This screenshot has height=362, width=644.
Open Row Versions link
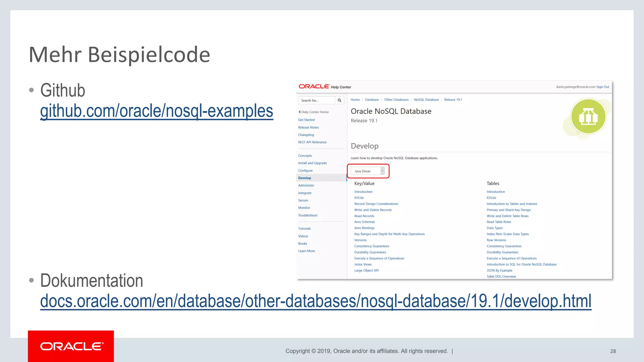[x=497, y=240]
